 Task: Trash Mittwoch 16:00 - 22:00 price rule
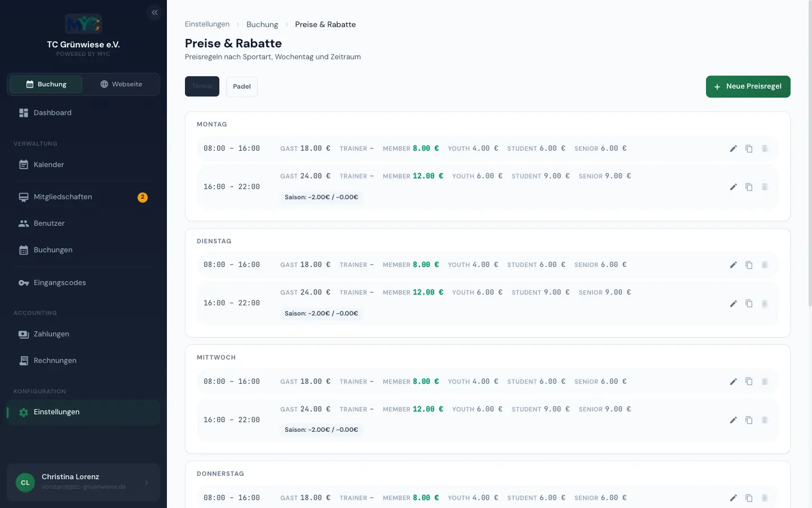click(765, 420)
